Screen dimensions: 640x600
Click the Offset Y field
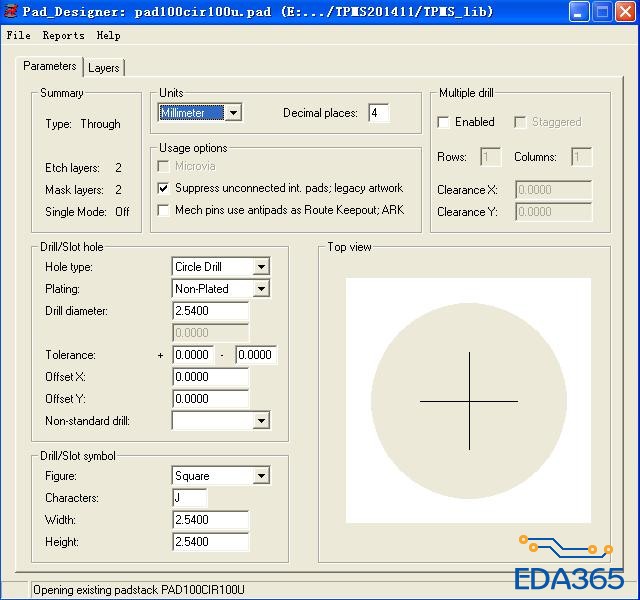211,399
